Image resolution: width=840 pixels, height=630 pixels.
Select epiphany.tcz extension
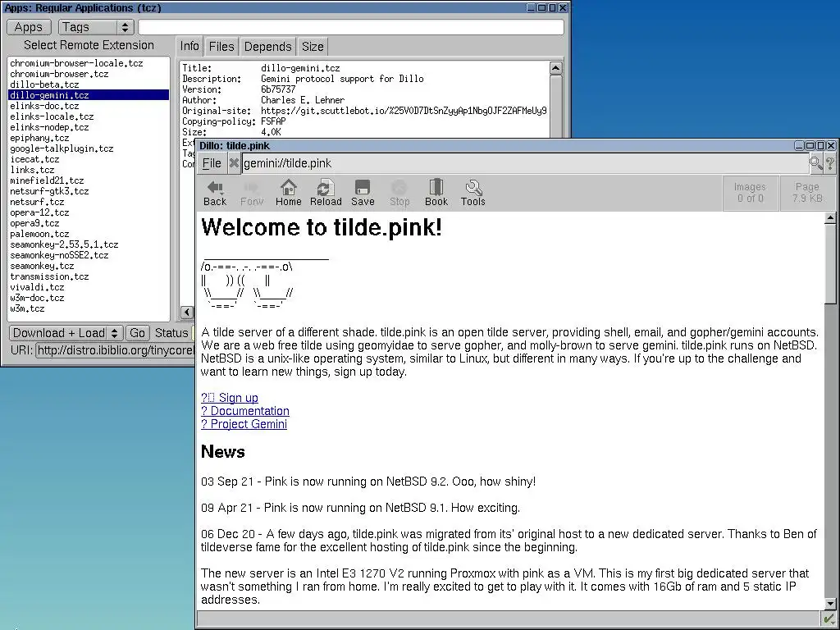pyautogui.click(x=89, y=138)
